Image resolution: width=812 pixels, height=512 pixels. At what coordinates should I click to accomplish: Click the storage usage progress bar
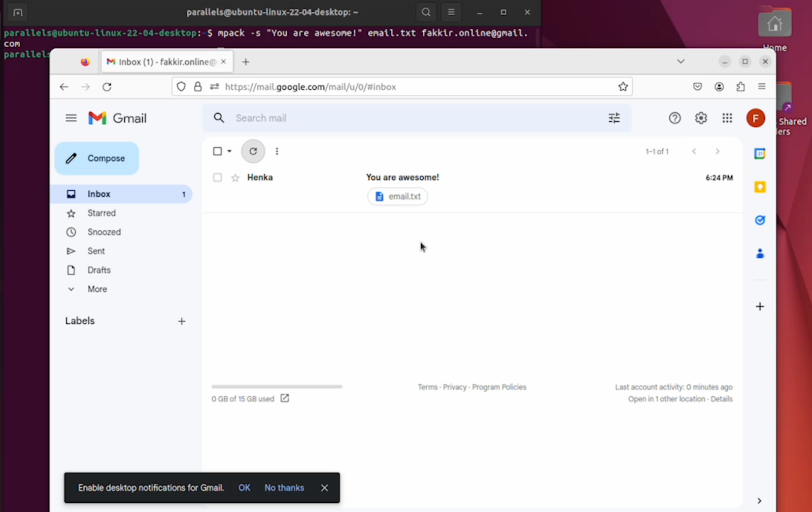pyautogui.click(x=277, y=387)
